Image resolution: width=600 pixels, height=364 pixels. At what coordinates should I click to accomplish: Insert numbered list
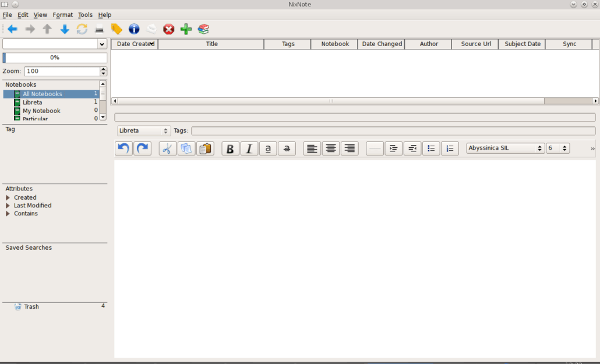click(450, 149)
